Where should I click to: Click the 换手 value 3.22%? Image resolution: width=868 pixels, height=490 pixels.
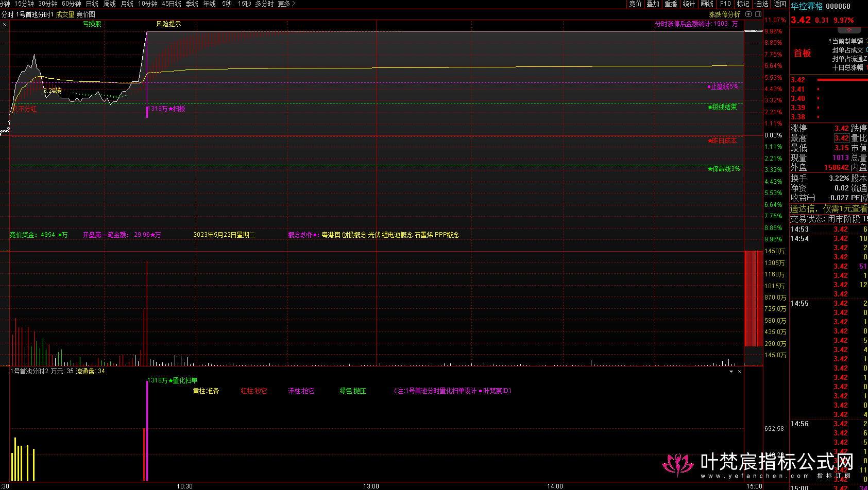pyautogui.click(x=839, y=178)
